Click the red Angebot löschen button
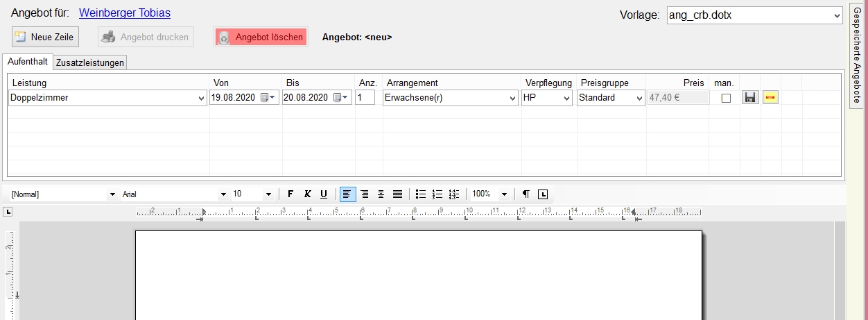 (261, 37)
